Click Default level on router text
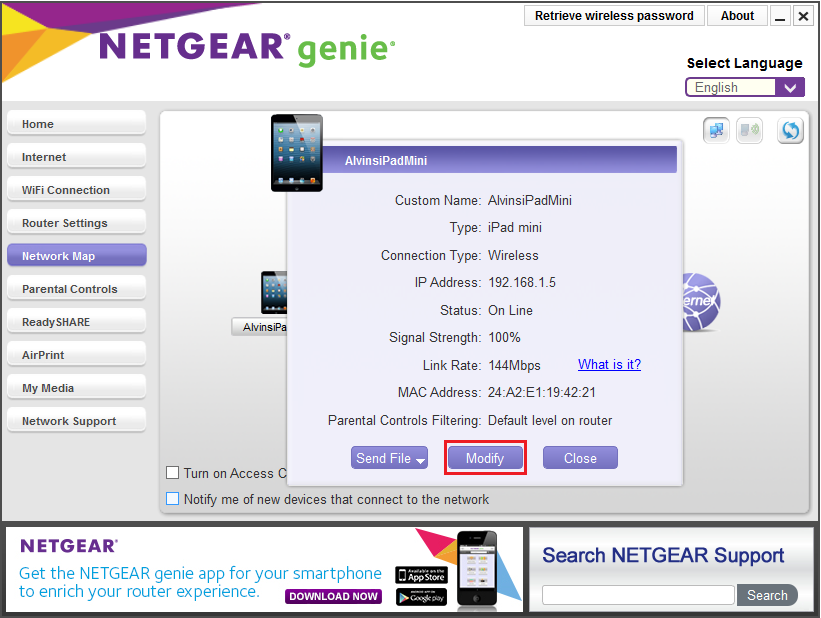 550,420
